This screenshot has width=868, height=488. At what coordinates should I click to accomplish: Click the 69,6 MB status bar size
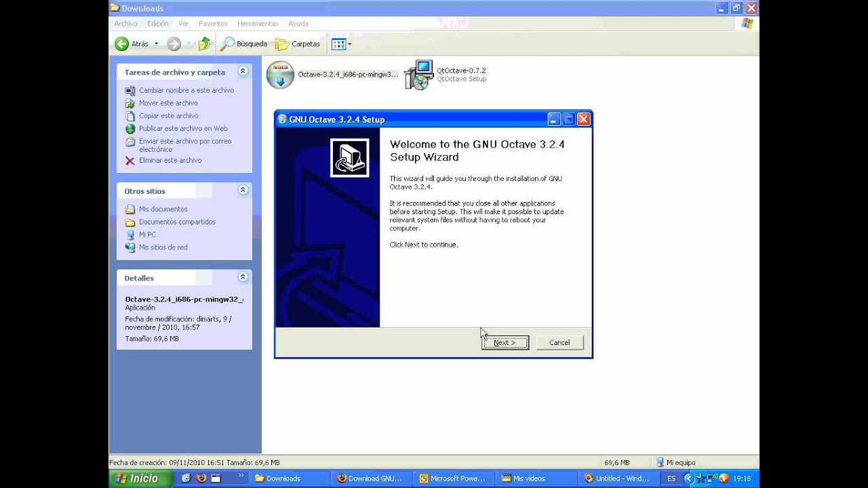tap(617, 462)
